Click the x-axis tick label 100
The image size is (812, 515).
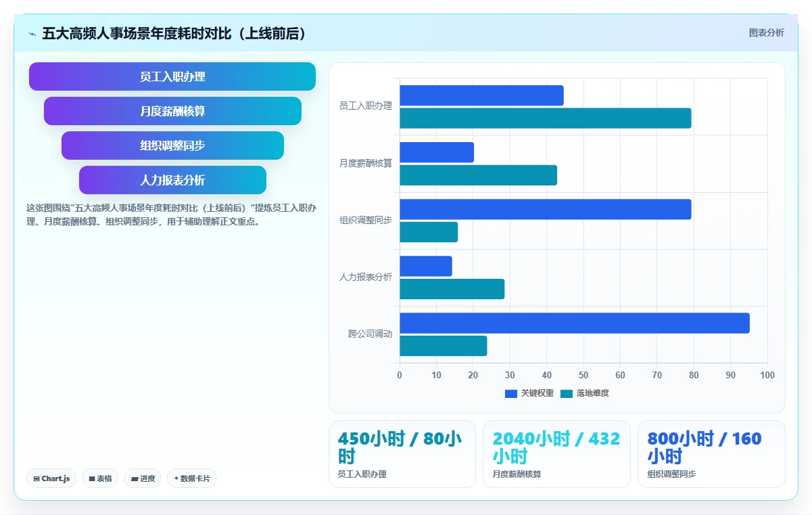point(767,375)
